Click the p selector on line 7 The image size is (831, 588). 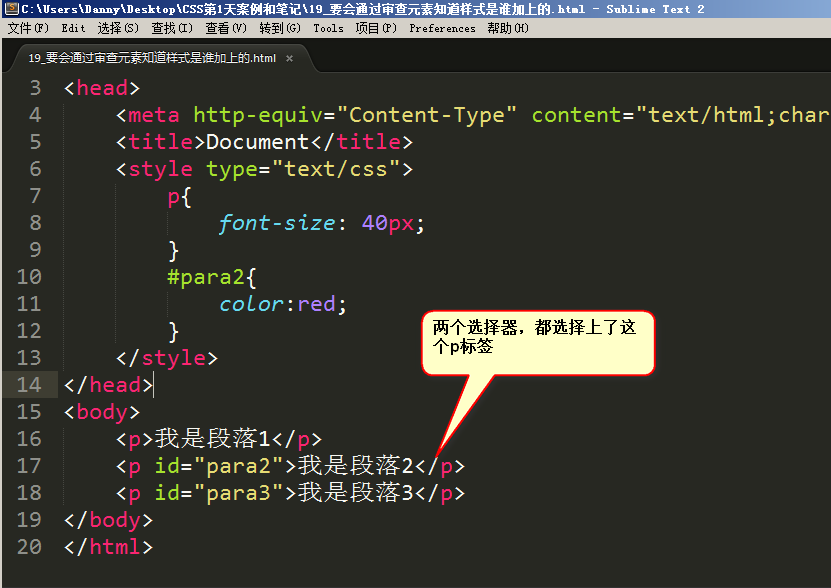pyautogui.click(x=173, y=198)
